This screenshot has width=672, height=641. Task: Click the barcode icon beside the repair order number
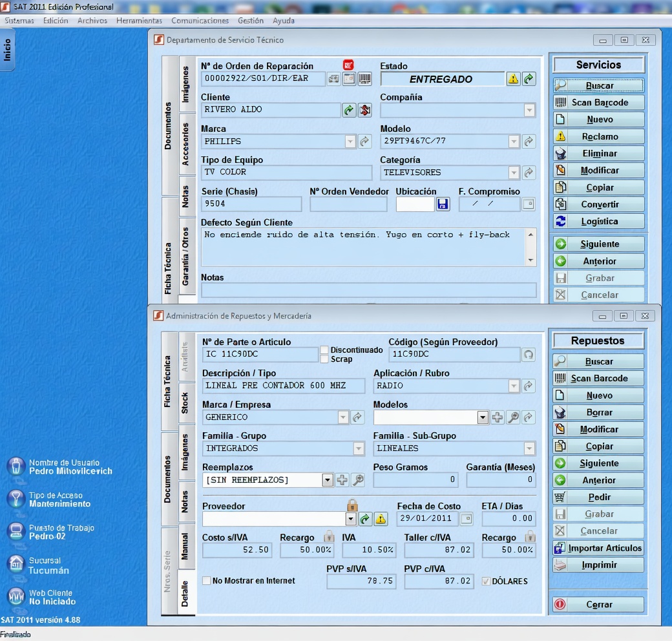364,79
